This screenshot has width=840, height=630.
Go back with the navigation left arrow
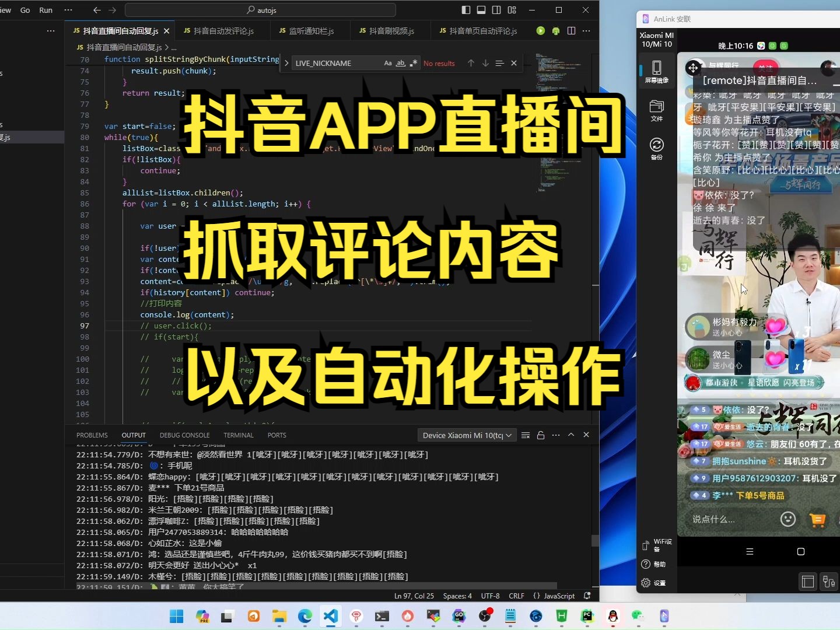(97, 10)
